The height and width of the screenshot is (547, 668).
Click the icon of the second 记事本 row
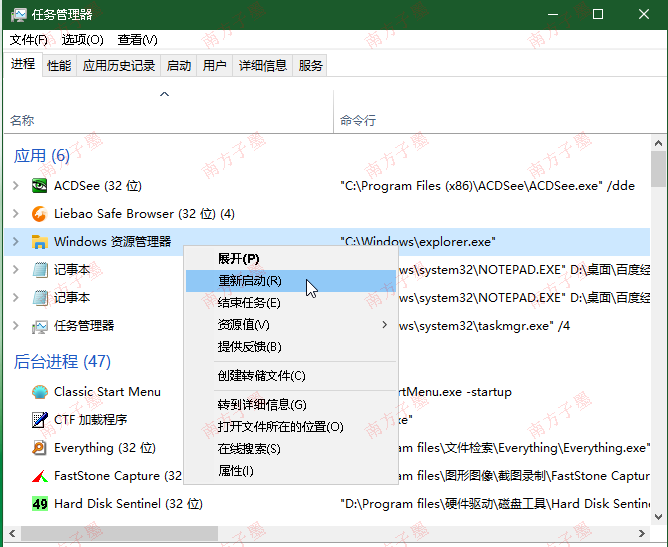40,298
